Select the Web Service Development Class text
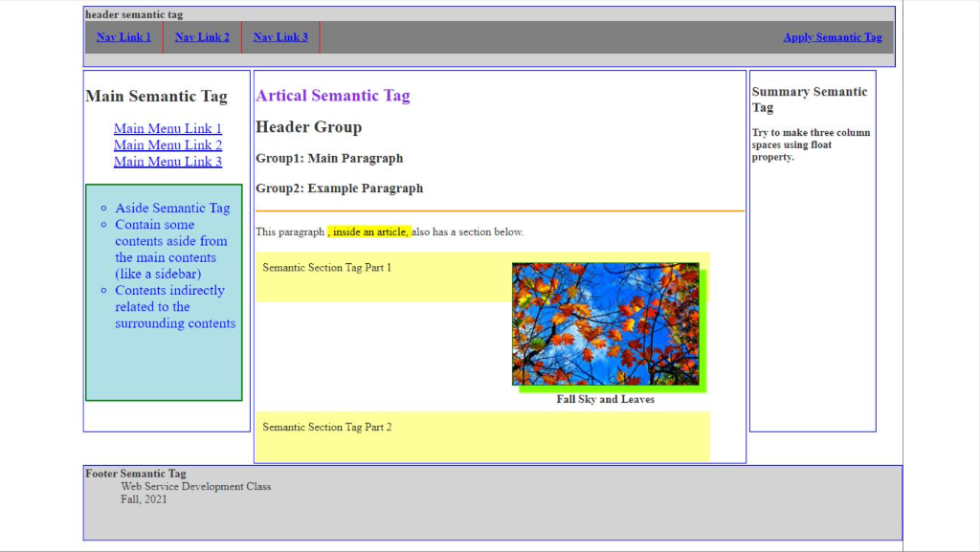Screen dimensions: 980x552 [x=194, y=486]
